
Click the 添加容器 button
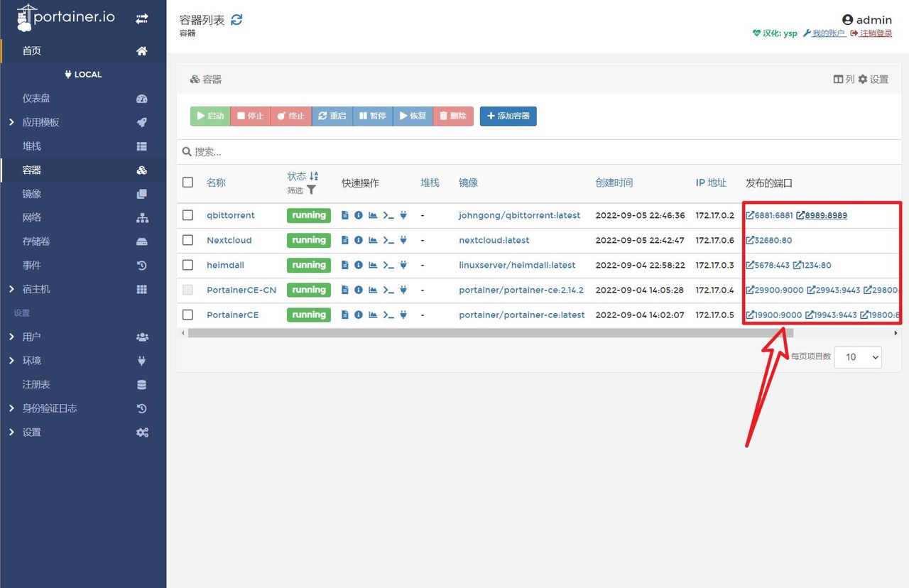coord(508,116)
